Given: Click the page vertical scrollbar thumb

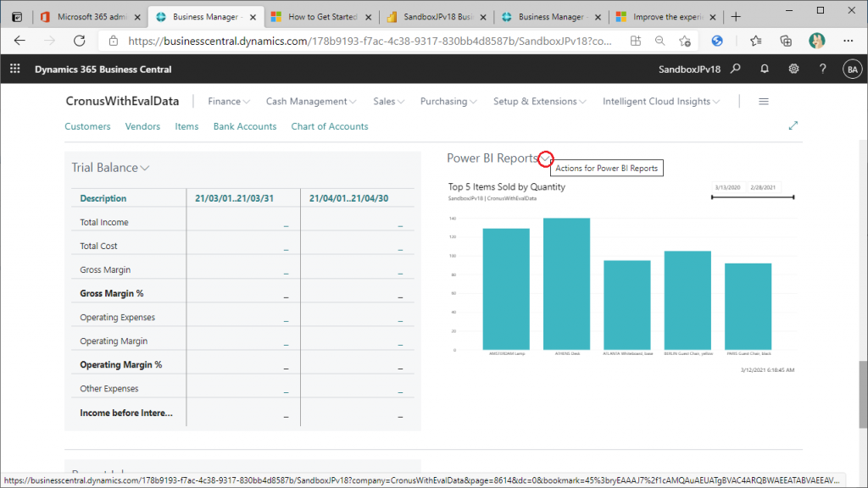Looking at the screenshot, I should (x=863, y=394).
